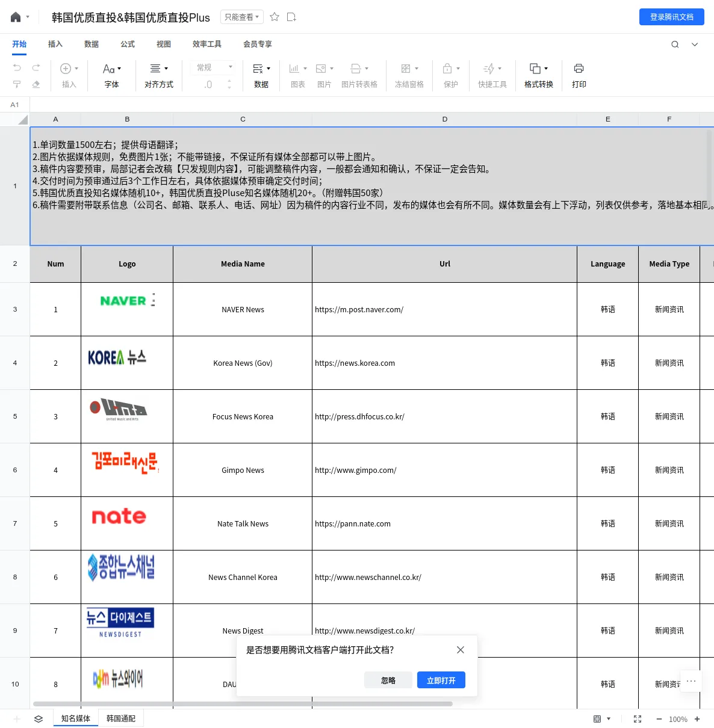Enter fullscreen mode from the status bar
The width and height of the screenshot is (714, 728).
[638, 719]
